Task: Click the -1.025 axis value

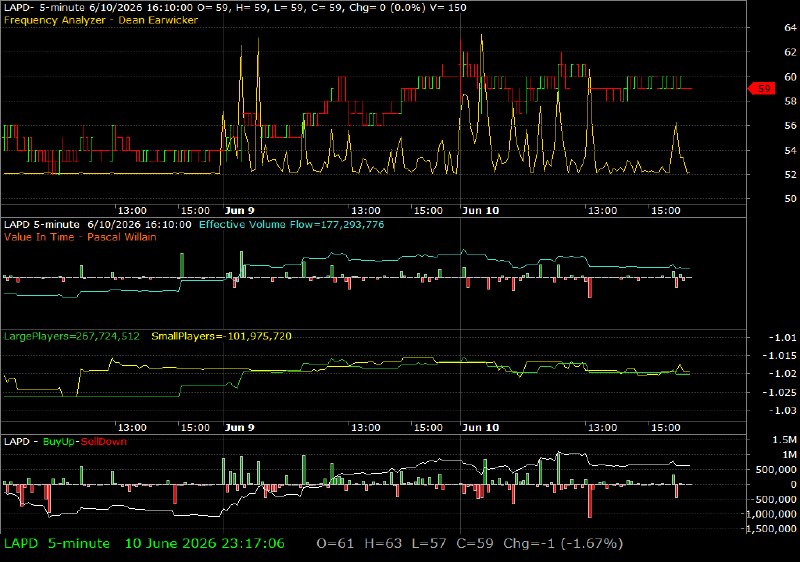Action: (x=779, y=392)
